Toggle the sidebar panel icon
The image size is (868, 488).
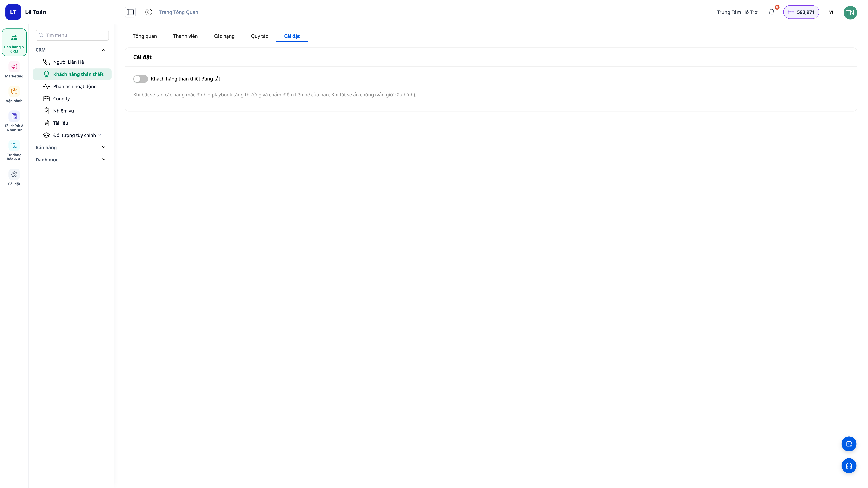click(x=130, y=12)
